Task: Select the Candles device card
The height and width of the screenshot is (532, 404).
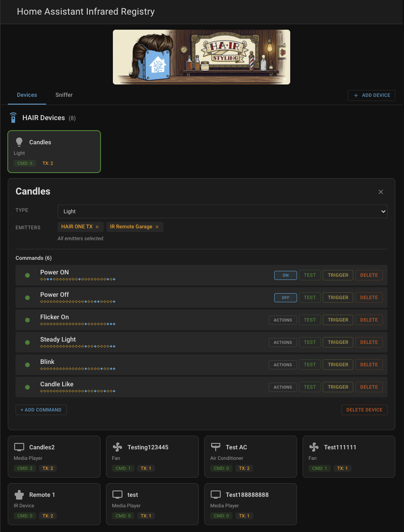Action: click(x=54, y=152)
